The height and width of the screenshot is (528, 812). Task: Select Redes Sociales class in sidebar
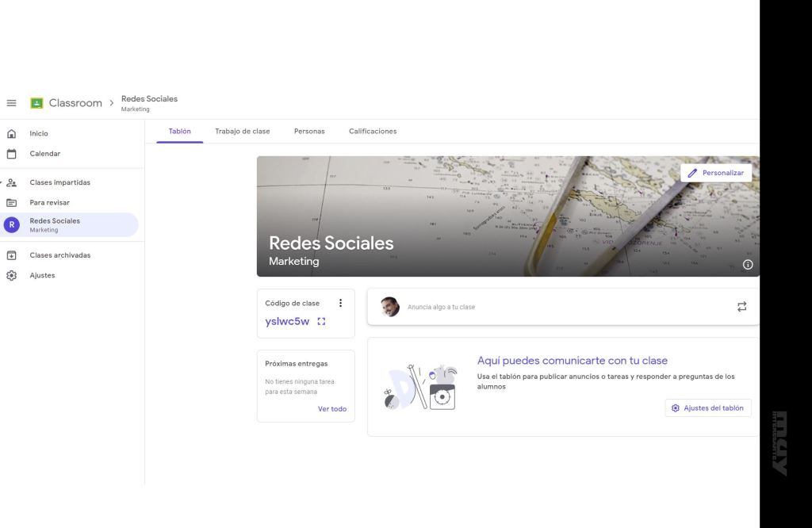coord(55,225)
